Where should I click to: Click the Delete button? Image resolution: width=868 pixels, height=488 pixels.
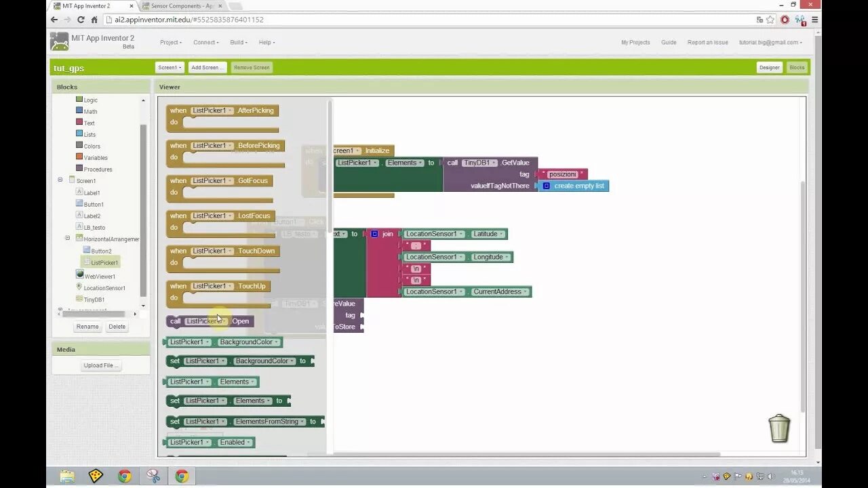(x=117, y=326)
